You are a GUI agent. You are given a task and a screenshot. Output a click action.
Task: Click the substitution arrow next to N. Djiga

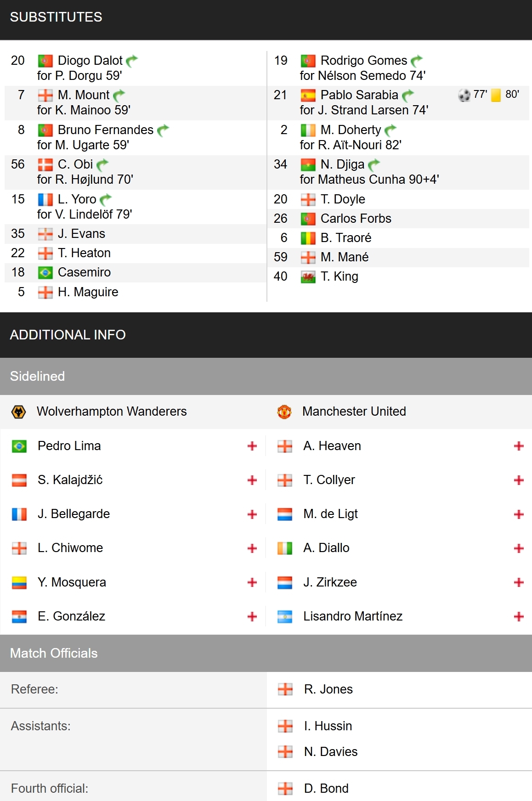click(374, 164)
